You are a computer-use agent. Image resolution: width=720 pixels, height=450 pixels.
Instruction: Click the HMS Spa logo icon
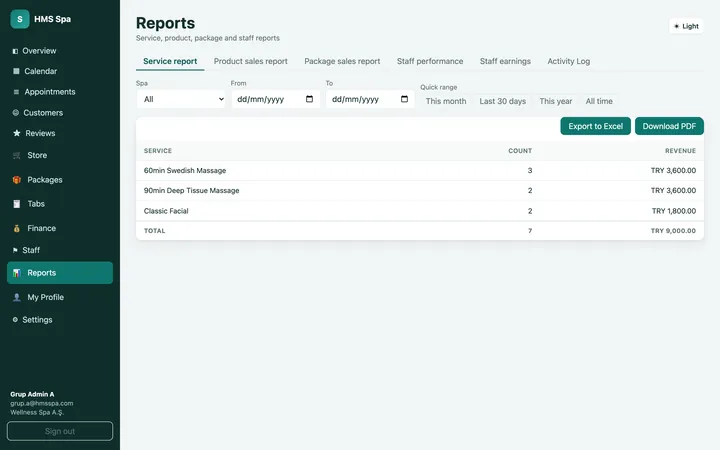20,19
